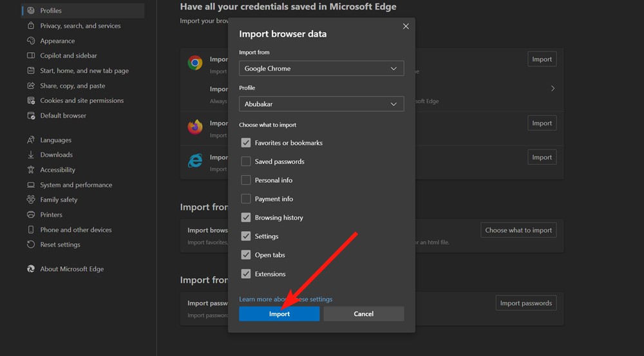This screenshot has height=356, width=644.
Task: Click the Firefox browser icon
Action: click(x=195, y=127)
